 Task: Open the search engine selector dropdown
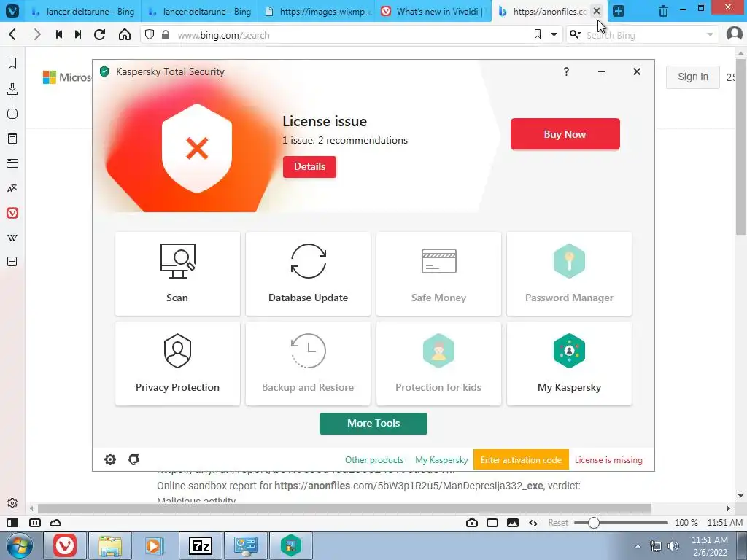click(x=576, y=34)
